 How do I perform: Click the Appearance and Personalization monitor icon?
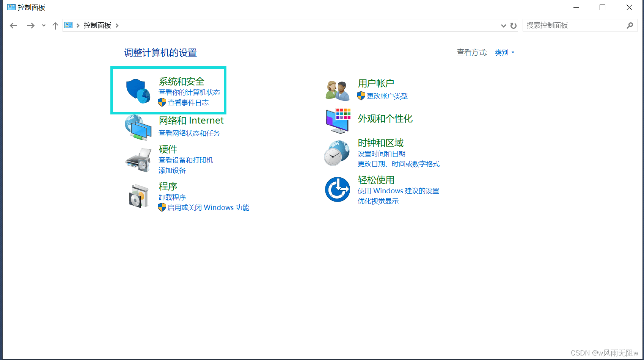tap(338, 121)
